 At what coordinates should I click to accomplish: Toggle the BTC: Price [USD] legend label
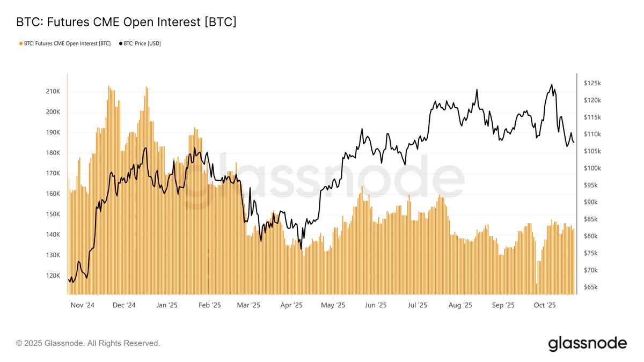pyautogui.click(x=142, y=43)
